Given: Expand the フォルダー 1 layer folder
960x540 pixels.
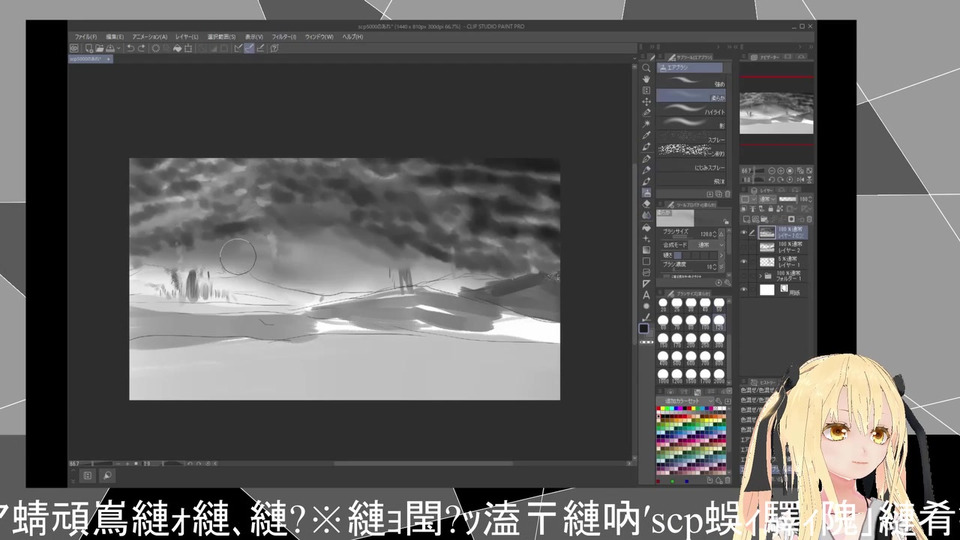Looking at the screenshot, I should 760,276.
